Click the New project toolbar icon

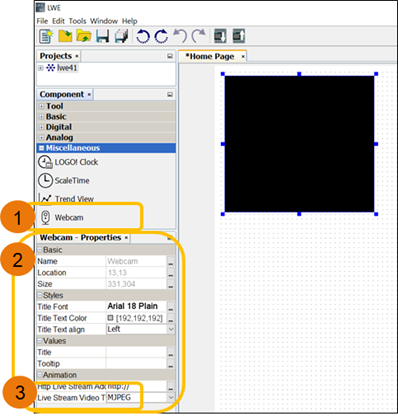click(x=46, y=36)
